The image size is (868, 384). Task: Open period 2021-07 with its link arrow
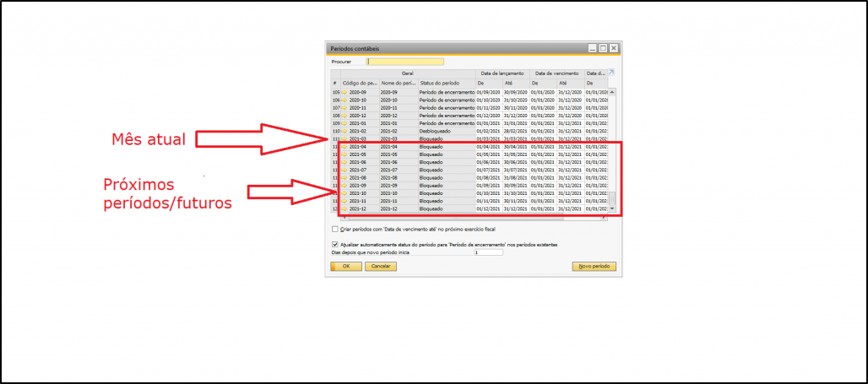coord(344,170)
